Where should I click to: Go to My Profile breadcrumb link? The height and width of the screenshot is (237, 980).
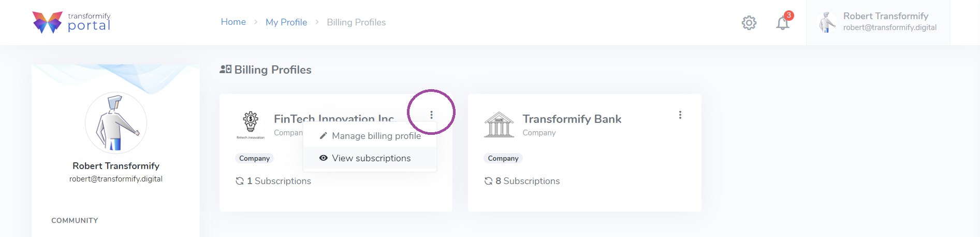coord(286,22)
